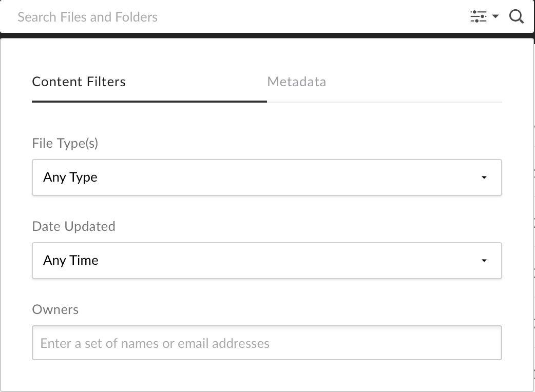Open the Any Type file type dropdown
The image size is (535, 392).
click(266, 178)
